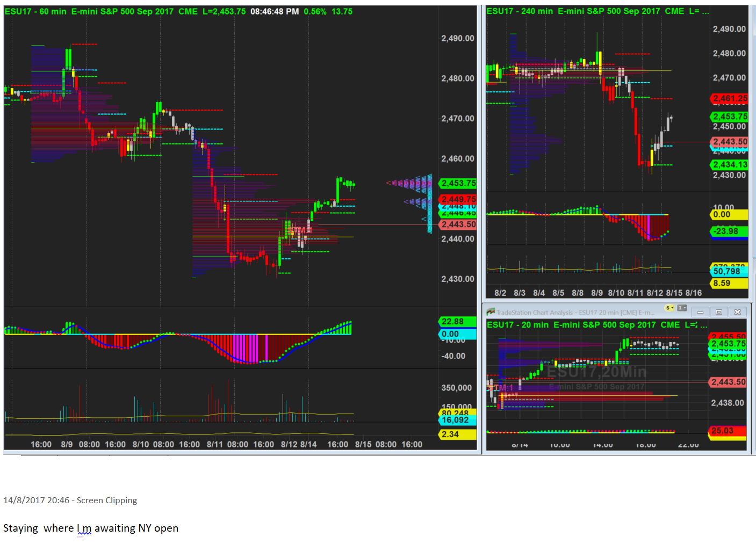Click the 2,443.50 price marker on the 20 min chart
Screen dimensions: 756x544
pos(728,382)
